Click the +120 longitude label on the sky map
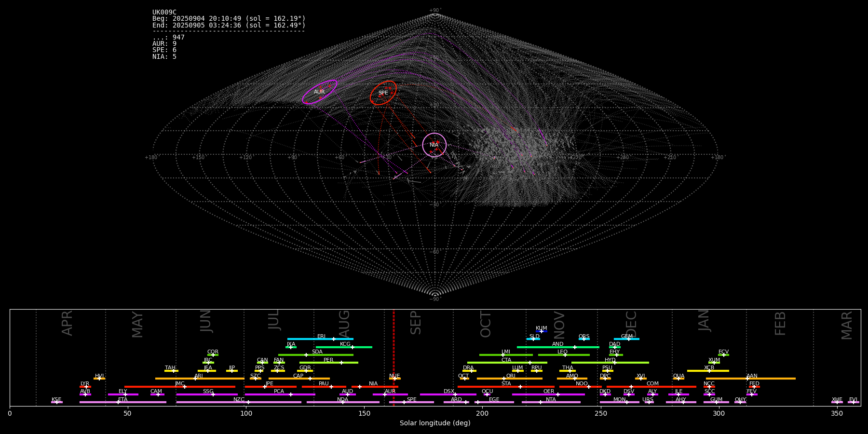The image size is (868, 434). tap(245, 158)
